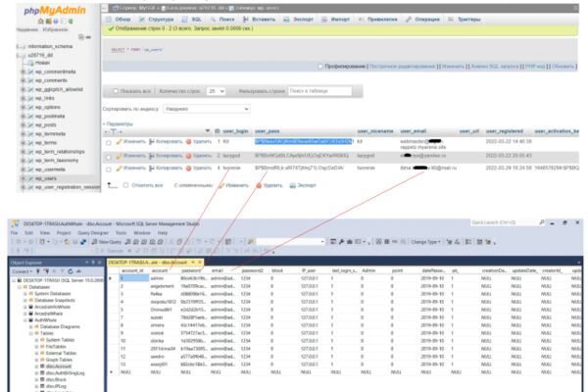Screen dimensions: 588x392
Task: Open the Экспорт tab in phpMyAdmin
Action: pos(299,20)
